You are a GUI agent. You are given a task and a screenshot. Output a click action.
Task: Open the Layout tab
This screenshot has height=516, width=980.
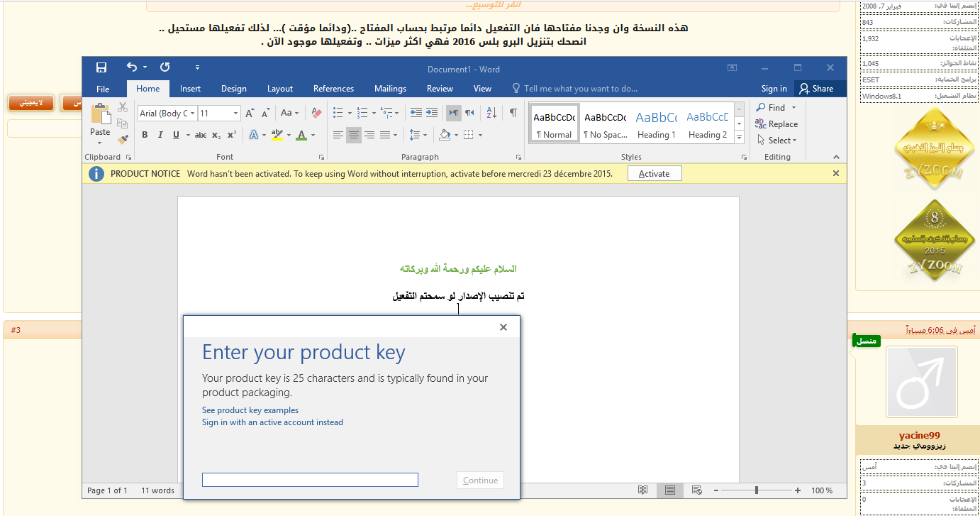(x=280, y=89)
